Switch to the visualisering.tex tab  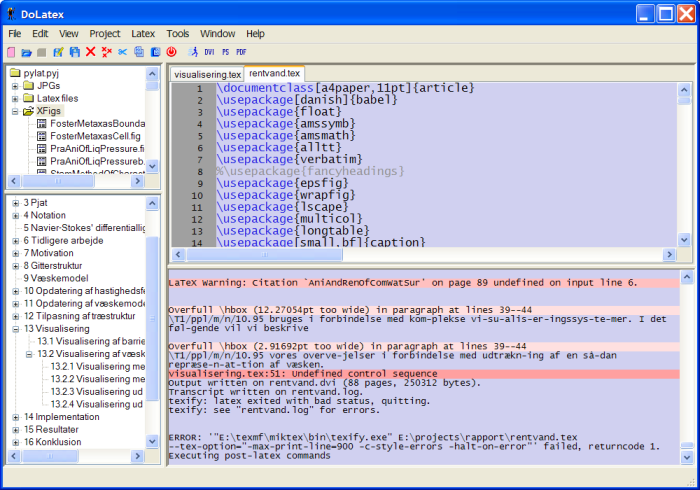point(207,74)
